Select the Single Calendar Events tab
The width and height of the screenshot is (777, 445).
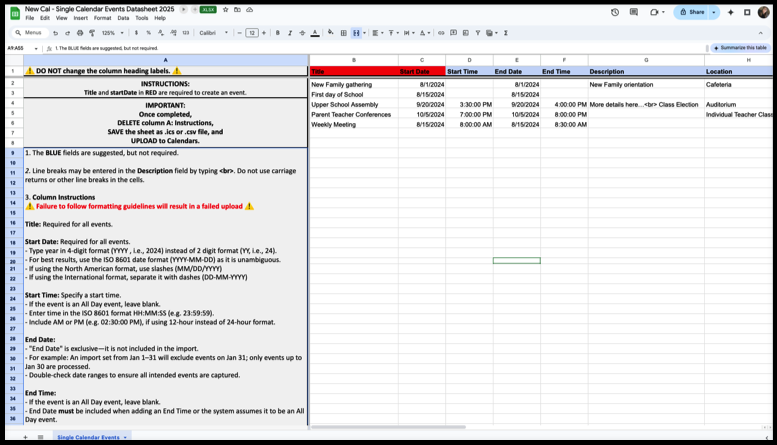click(x=92, y=437)
